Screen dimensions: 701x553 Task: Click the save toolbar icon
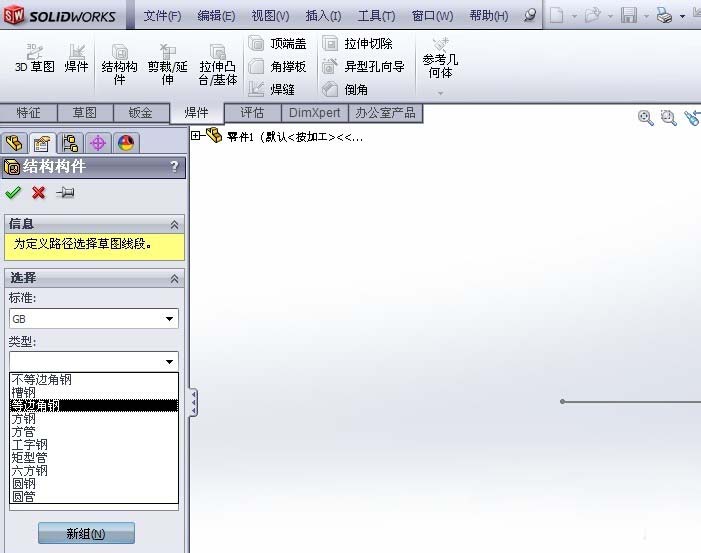click(629, 16)
